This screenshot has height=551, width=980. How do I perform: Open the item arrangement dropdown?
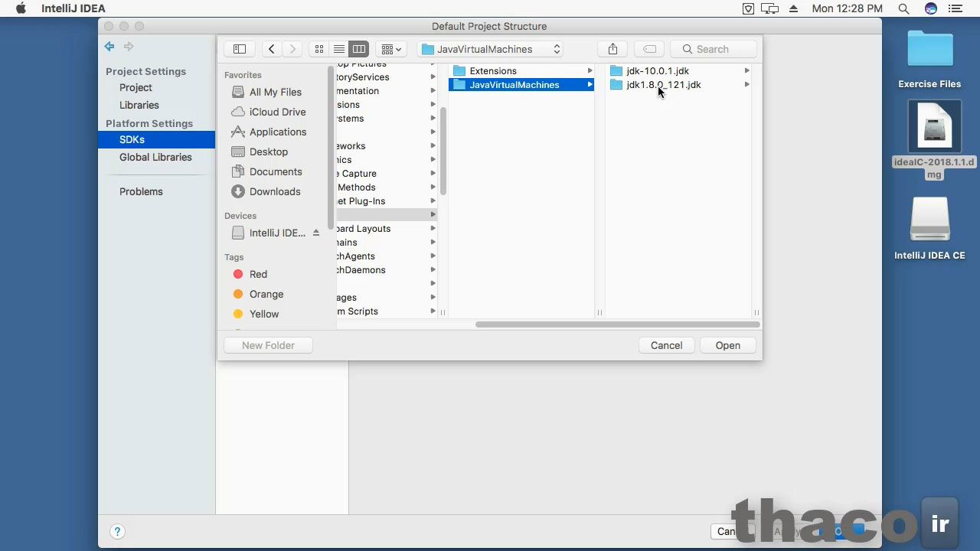(391, 49)
